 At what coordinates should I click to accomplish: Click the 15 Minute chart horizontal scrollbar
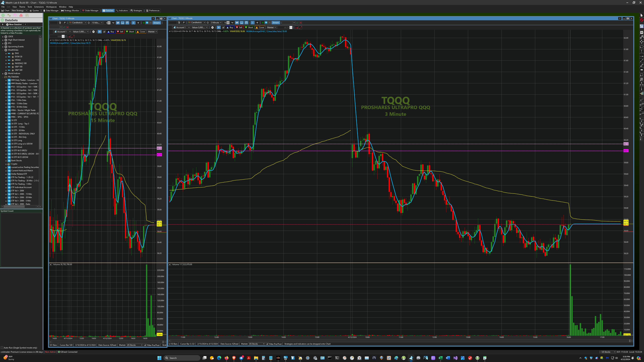108,342
